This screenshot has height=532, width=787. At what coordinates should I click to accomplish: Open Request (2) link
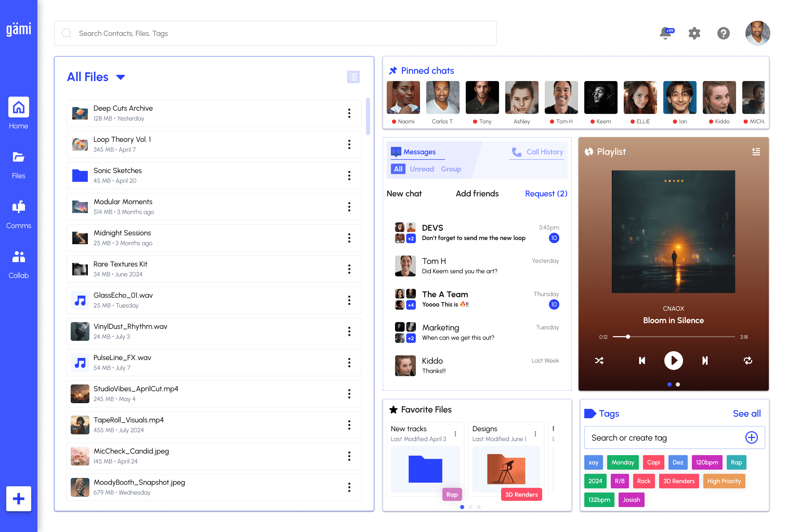(546, 194)
